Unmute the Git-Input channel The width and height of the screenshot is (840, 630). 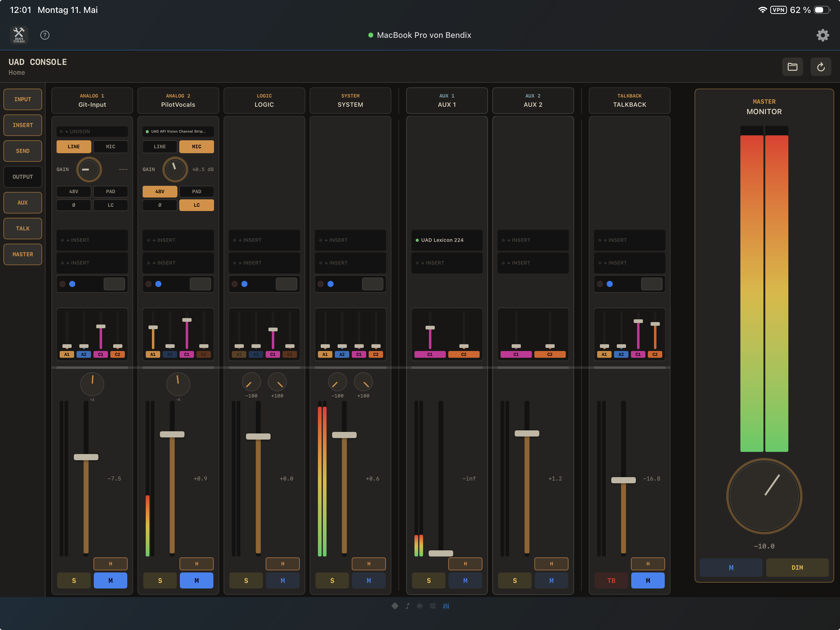[110, 580]
